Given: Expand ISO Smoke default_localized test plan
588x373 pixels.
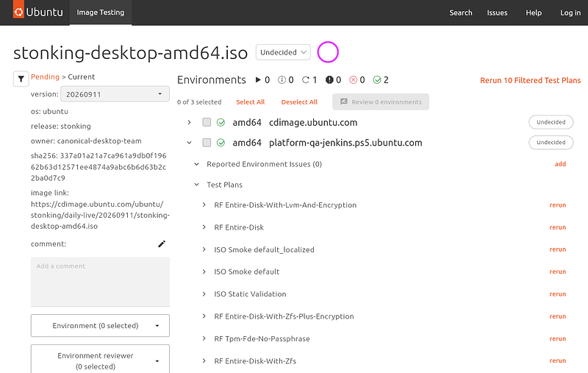Looking at the screenshot, I should point(204,249).
